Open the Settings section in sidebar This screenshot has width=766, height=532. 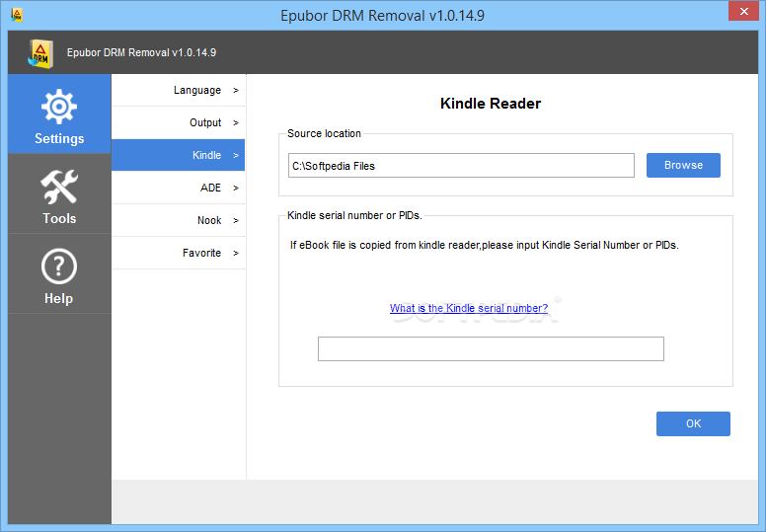59,114
